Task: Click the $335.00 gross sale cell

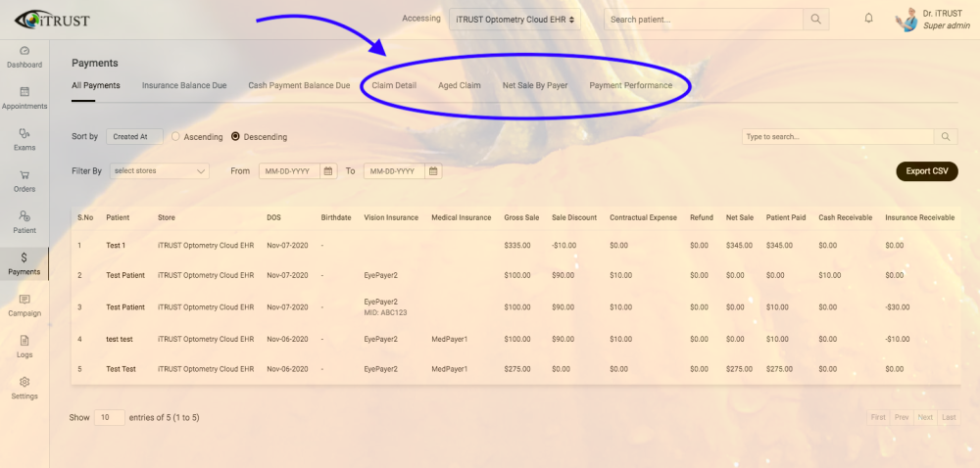Action: click(517, 246)
